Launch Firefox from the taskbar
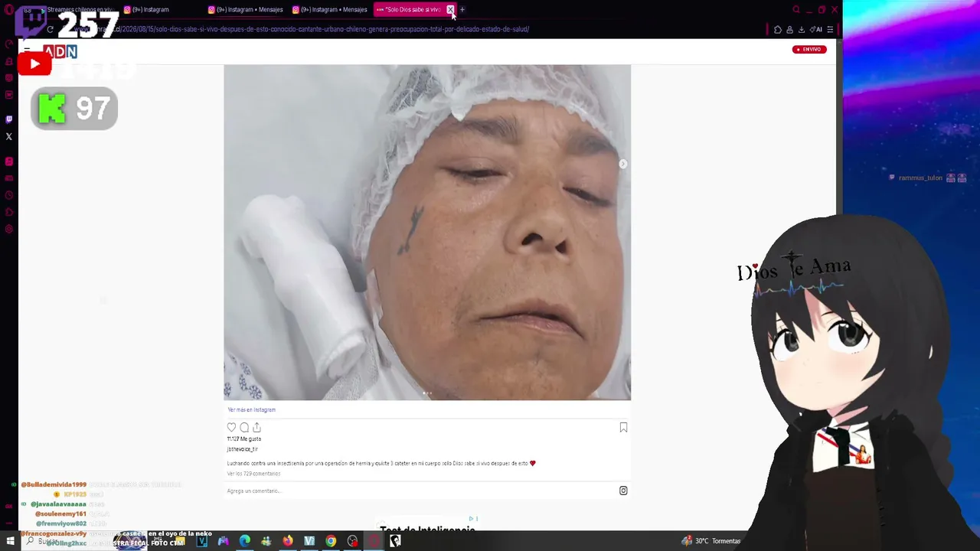The width and height of the screenshot is (980, 551). pos(288,541)
